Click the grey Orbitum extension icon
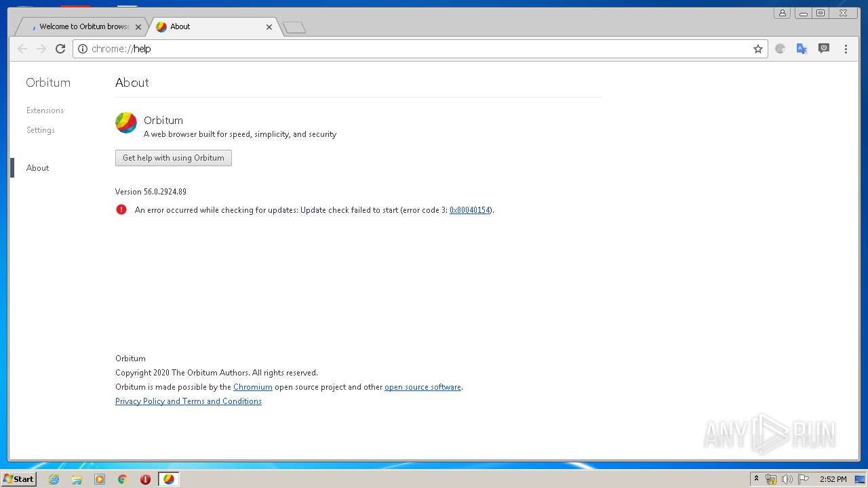 [781, 49]
